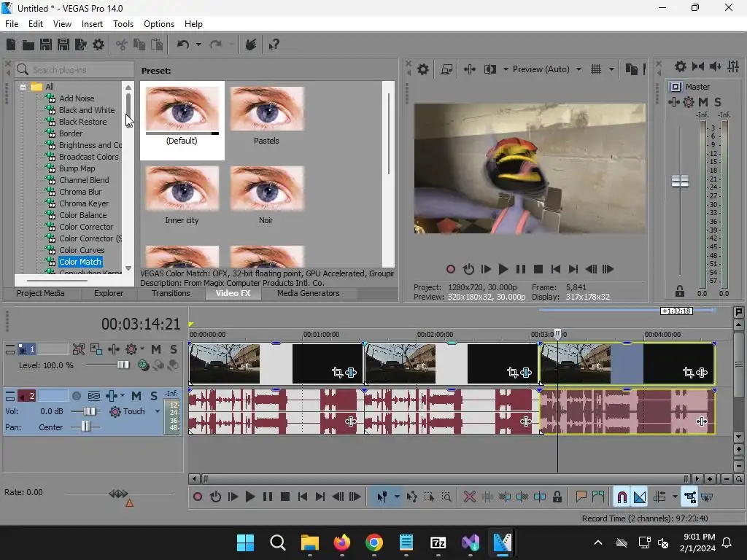
Task: Click Stop in timeline transport bar
Action: 285,497
